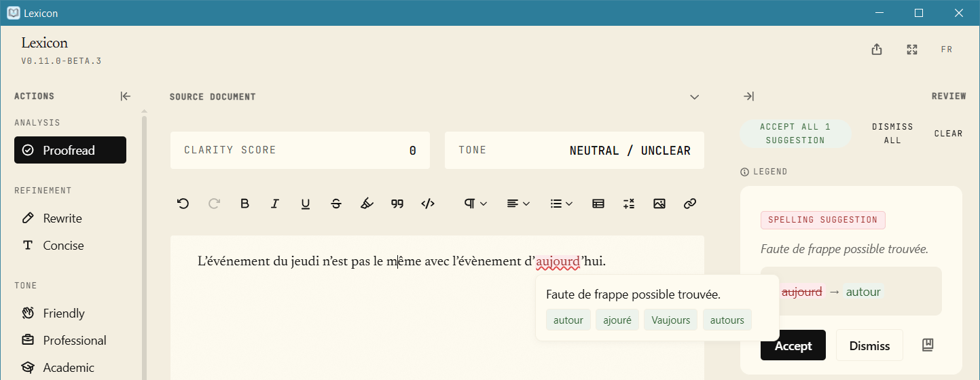Screen dimensions: 980x380
Task: Dismiss the spelling suggestion
Action: coord(869,345)
